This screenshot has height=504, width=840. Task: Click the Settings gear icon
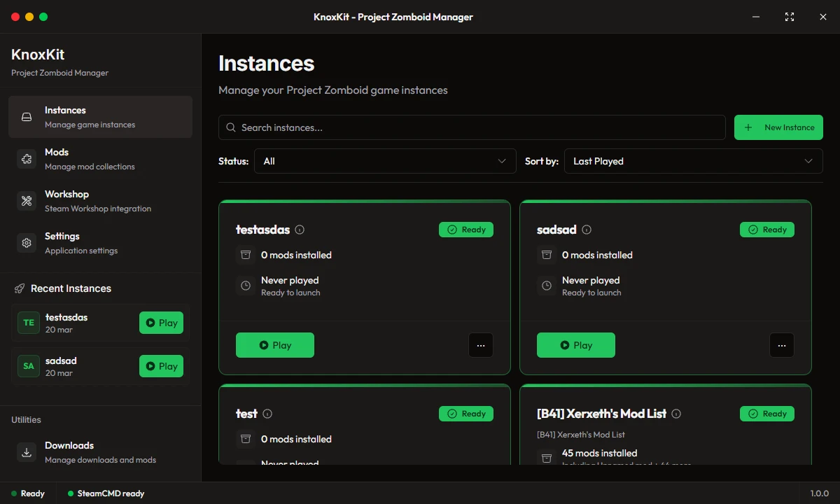pyautogui.click(x=27, y=244)
